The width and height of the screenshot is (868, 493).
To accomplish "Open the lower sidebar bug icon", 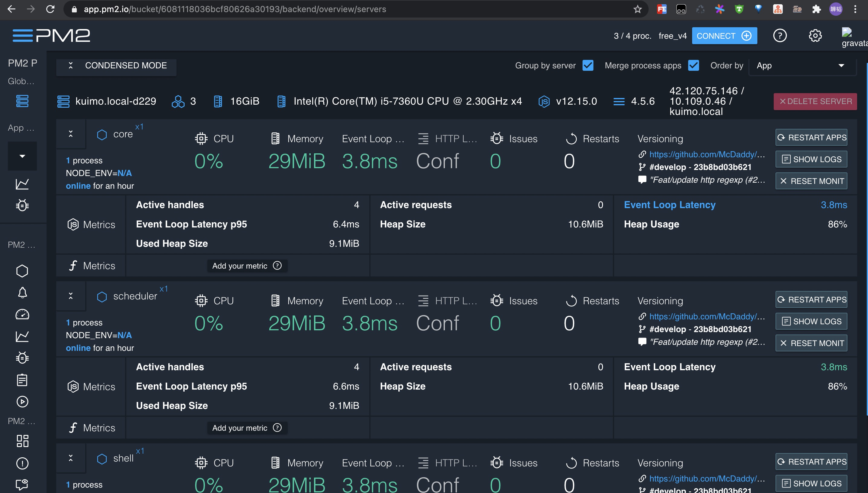I will point(22,358).
